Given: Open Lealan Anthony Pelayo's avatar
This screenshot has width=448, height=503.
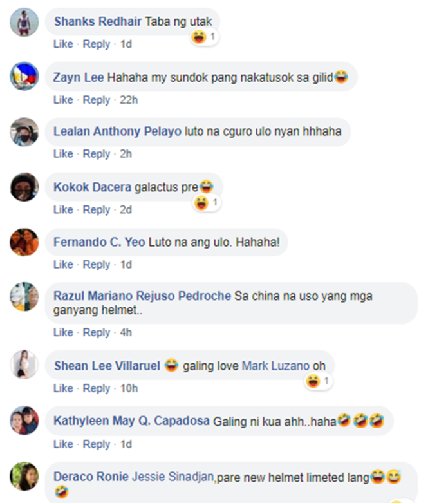Looking at the screenshot, I should [x=24, y=132].
